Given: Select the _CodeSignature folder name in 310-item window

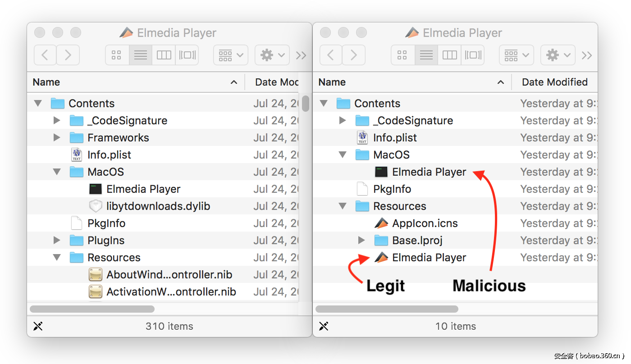Looking at the screenshot, I should [x=128, y=121].
